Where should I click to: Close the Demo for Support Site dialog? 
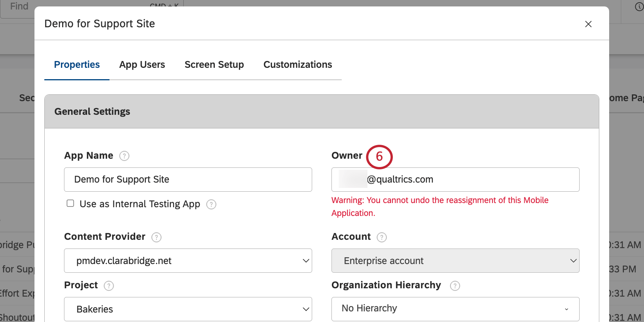pos(588,24)
